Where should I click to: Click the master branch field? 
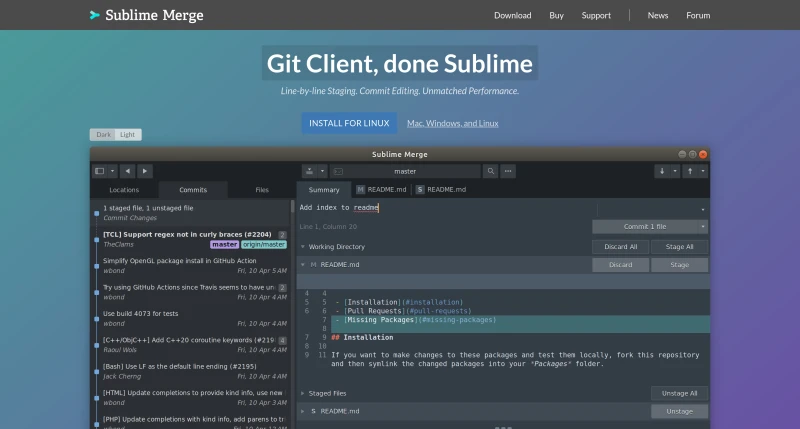[x=405, y=171]
